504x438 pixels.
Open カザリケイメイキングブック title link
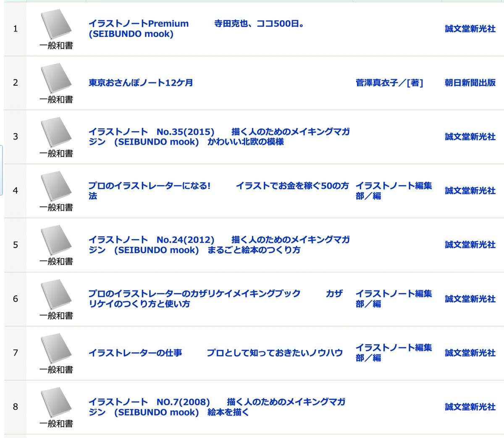pos(215,298)
